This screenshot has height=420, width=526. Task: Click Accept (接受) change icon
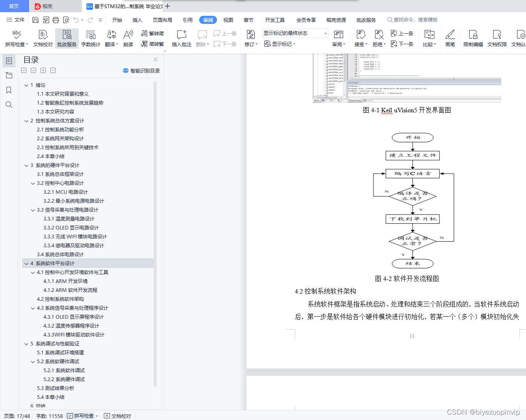coord(361,39)
